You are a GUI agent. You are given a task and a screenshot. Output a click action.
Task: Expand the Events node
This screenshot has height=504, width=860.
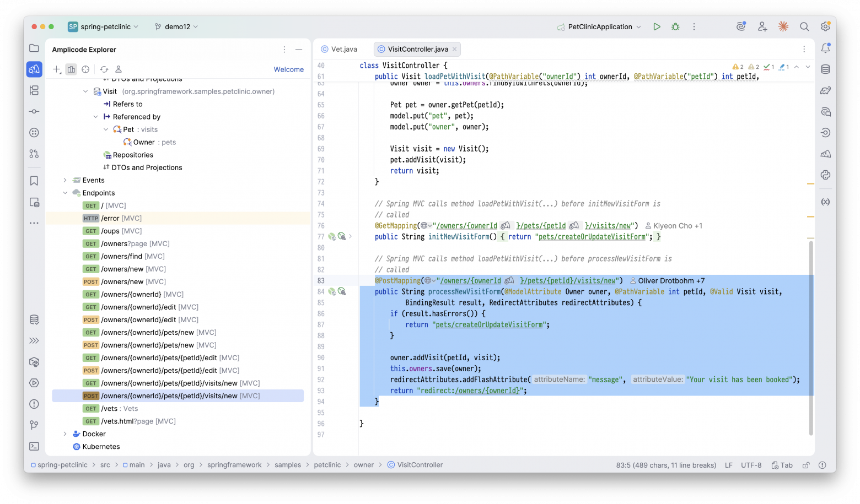(65, 180)
